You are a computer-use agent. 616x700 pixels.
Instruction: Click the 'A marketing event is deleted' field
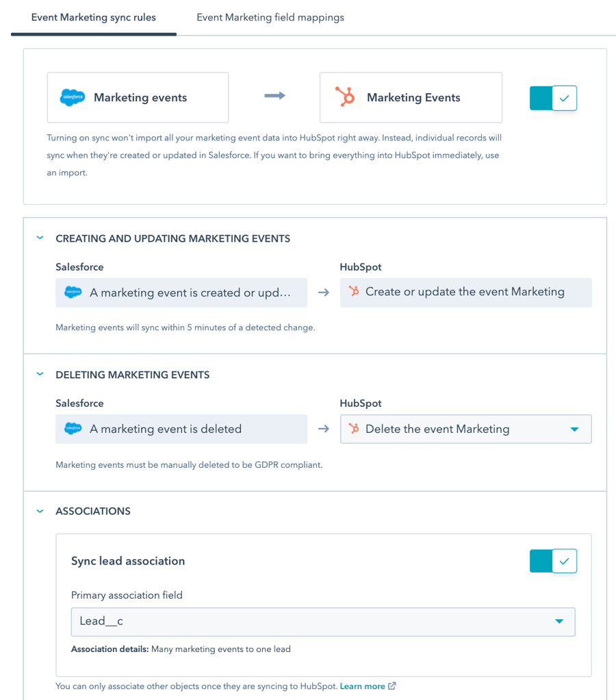coord(181,429)
